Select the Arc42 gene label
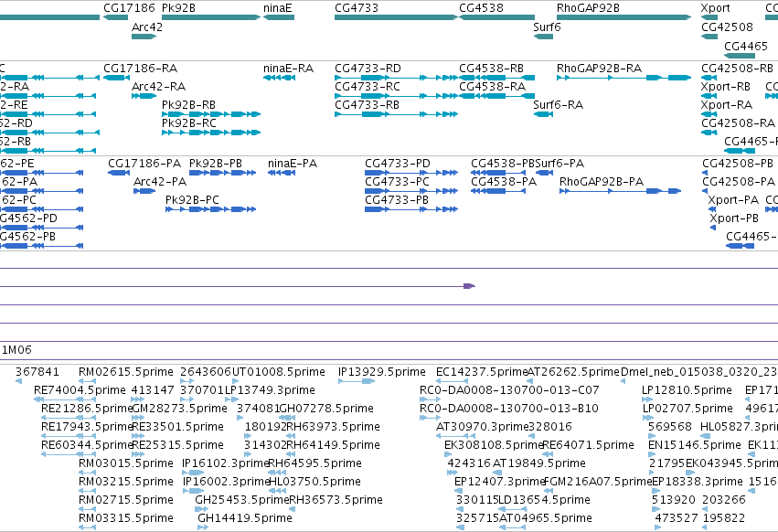Image resolution: width=778 pixels, height=532 pixels. click(147, 27)
